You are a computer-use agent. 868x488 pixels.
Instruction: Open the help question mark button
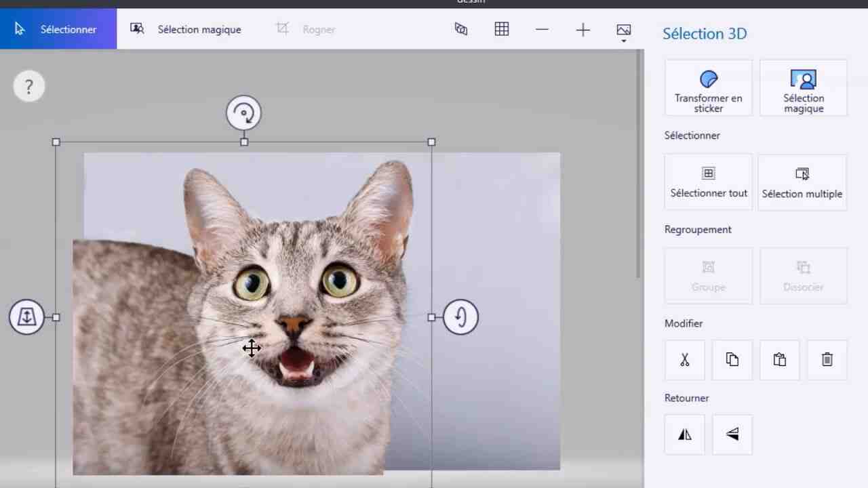tap(28, 87)
